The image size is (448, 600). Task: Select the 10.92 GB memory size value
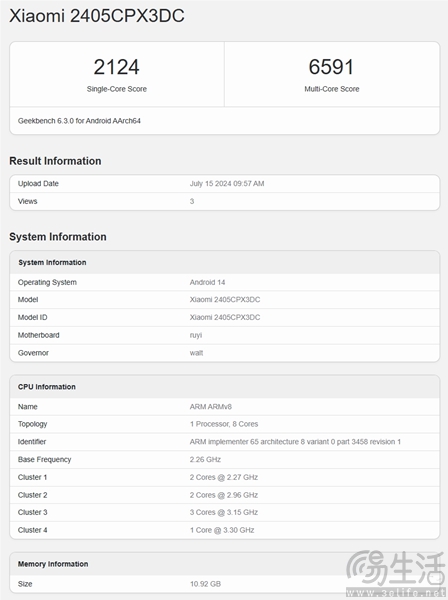(205, 584)
